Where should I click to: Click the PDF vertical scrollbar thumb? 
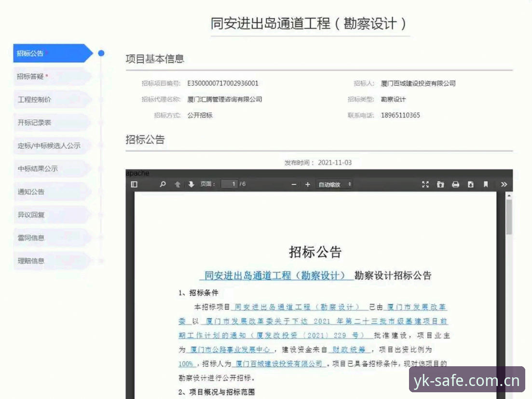509,217
